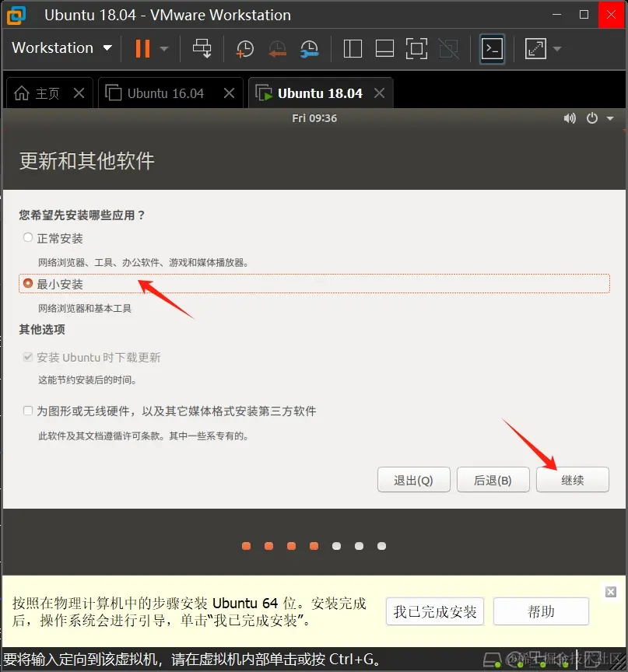Viewport: 628px width, 672px height.
Task: Close the 主页 tab
Action: [79, 93]
